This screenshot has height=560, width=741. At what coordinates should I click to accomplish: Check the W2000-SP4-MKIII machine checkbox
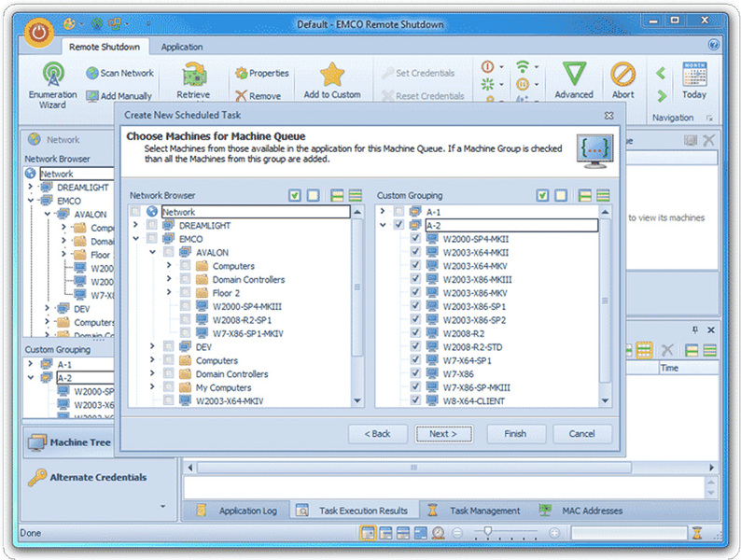pyautogui.click(x=185, y=306)
